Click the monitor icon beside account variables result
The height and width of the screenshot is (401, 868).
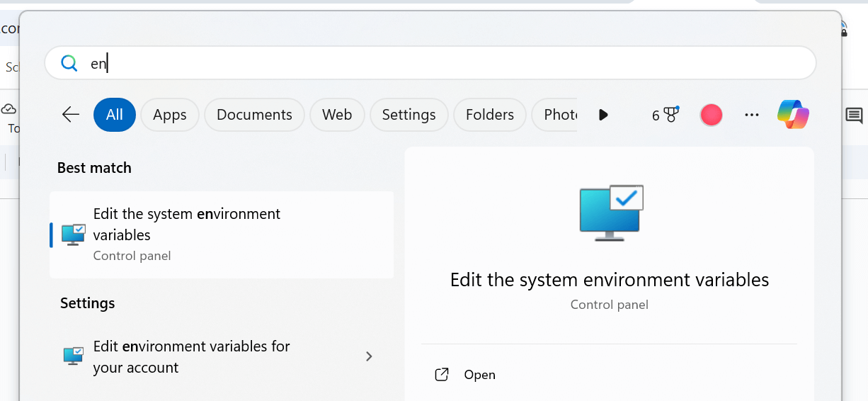tap(74, 356)
